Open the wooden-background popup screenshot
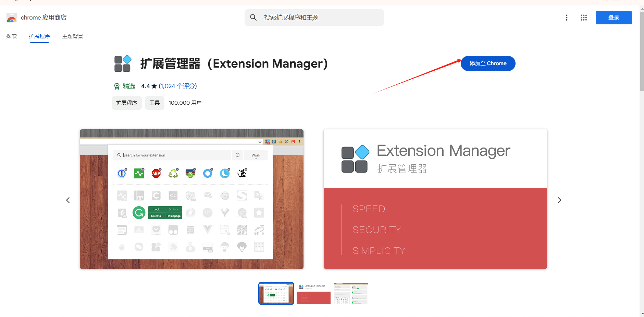Image resolution: width=644 pixels, height=317 pixels. point(191,199)
